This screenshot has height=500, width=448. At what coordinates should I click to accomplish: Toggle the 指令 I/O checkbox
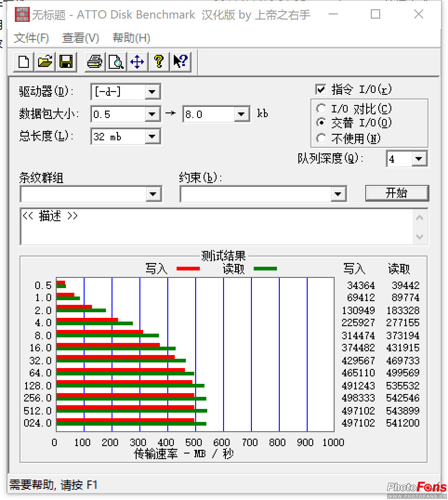(x=321, y=89)
